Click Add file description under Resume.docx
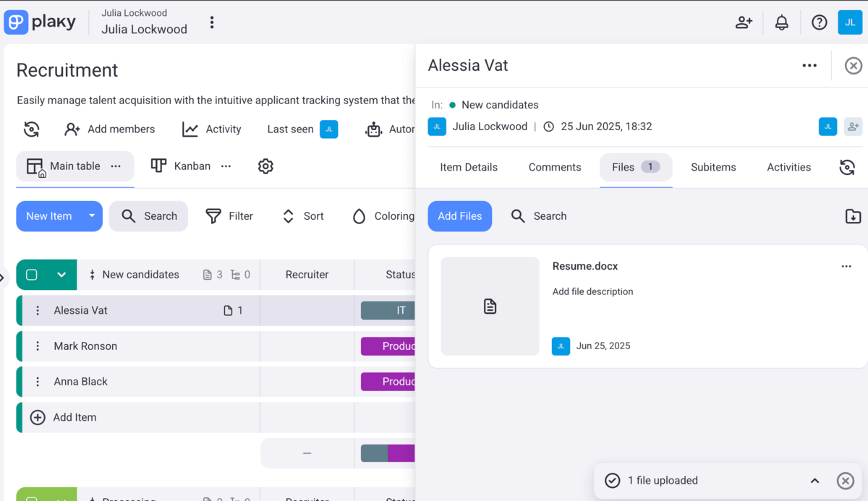 (x=592, y=291)
